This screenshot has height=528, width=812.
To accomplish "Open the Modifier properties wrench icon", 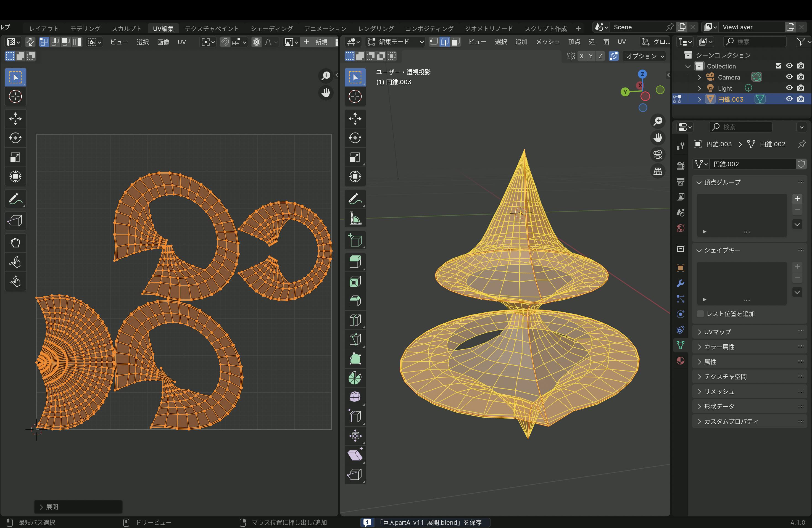I will [x=680, y=283].
